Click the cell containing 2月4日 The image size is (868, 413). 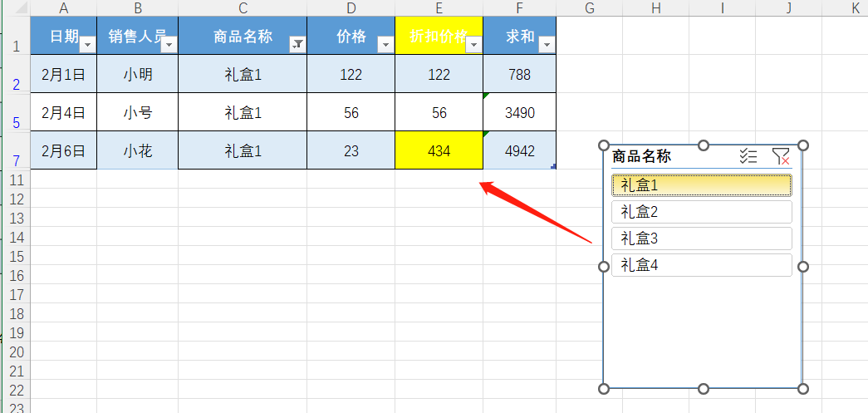point(64,112)
